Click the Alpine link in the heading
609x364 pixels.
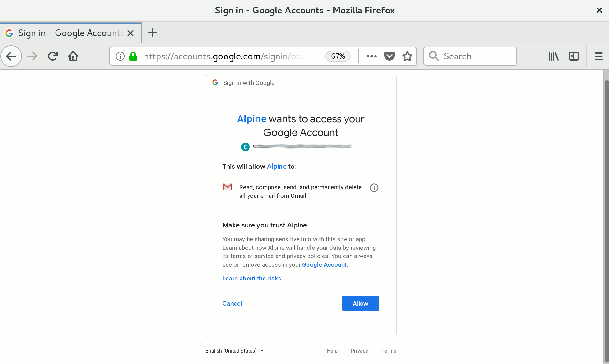point(251,119)
